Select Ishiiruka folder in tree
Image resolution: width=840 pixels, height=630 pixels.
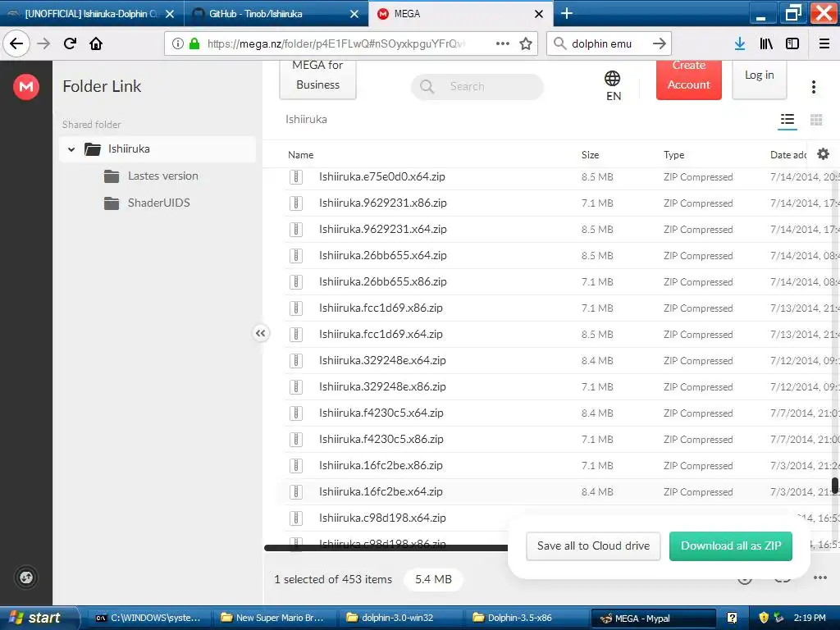click(x=157, y=149)
